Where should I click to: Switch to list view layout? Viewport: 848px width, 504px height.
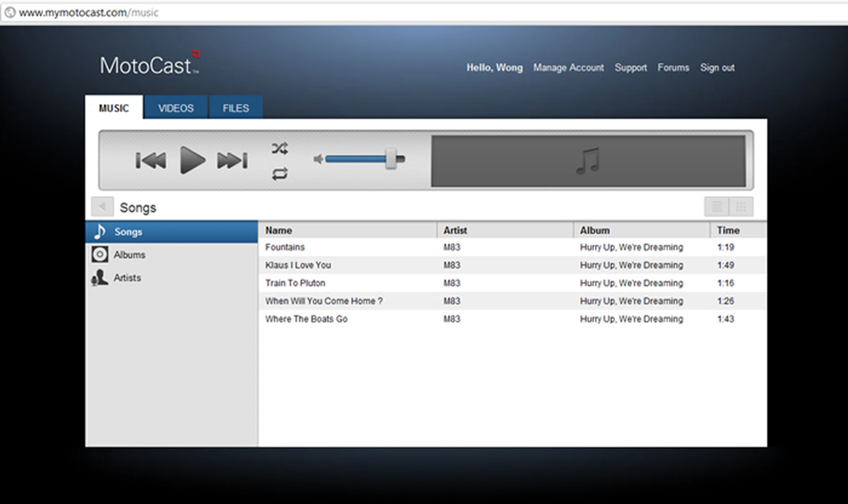(716, 206)
